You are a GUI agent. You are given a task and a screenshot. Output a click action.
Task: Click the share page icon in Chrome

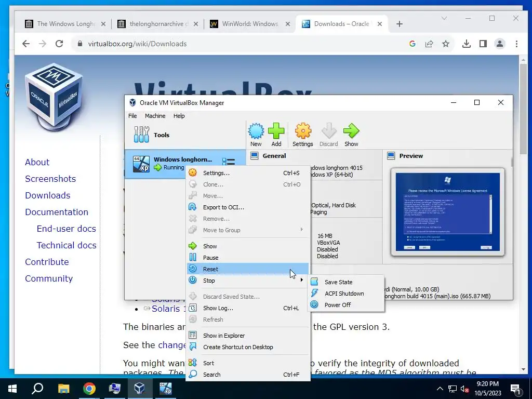click(x=429, y=44)
